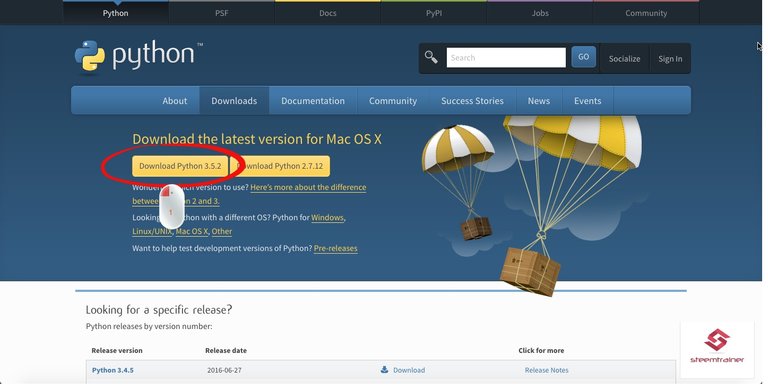Click the download arrow icon for Python 3.4.5
Image resolution: width=768 pixels, height=385 pixels.
(x=384, y=370)
